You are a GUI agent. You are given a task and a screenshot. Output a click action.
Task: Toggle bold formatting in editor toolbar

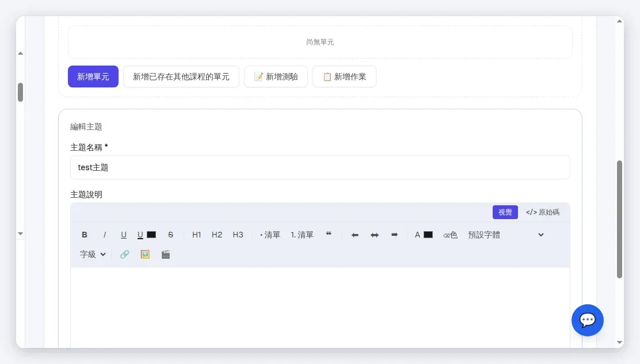click(85, 235)
